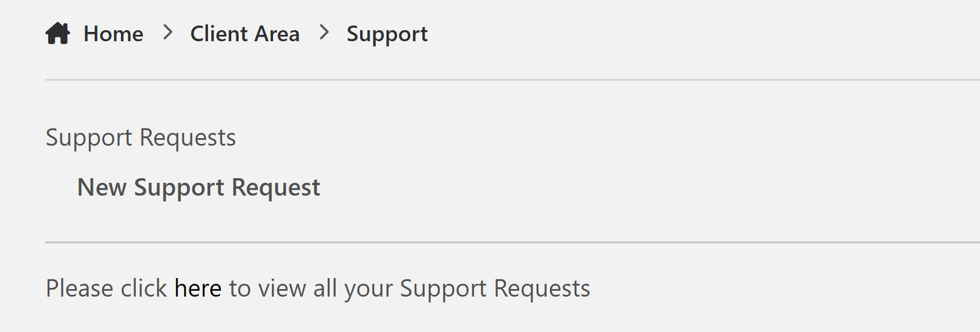The height and width of the screenshot is (332, 980).
Task: Click the divider line above "Please click"
Action: point(512,242)
